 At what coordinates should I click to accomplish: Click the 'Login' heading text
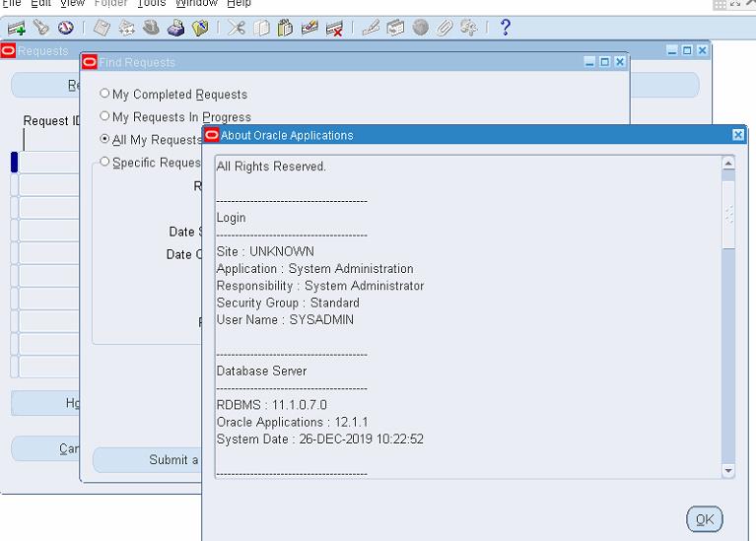point(231,218)
